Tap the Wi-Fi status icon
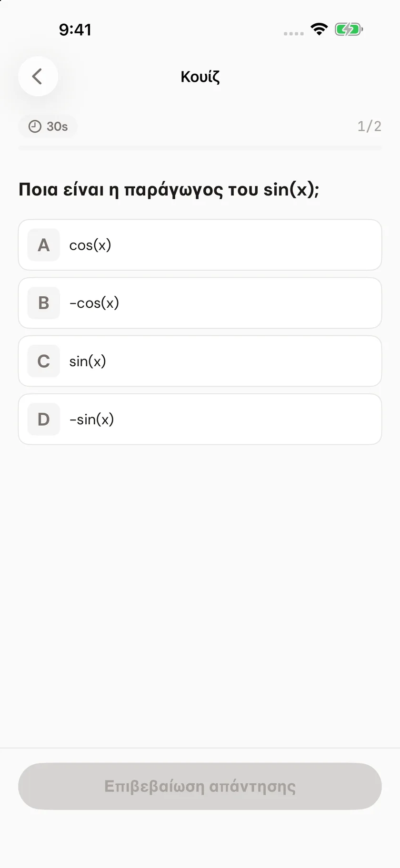 pos(319,29)
